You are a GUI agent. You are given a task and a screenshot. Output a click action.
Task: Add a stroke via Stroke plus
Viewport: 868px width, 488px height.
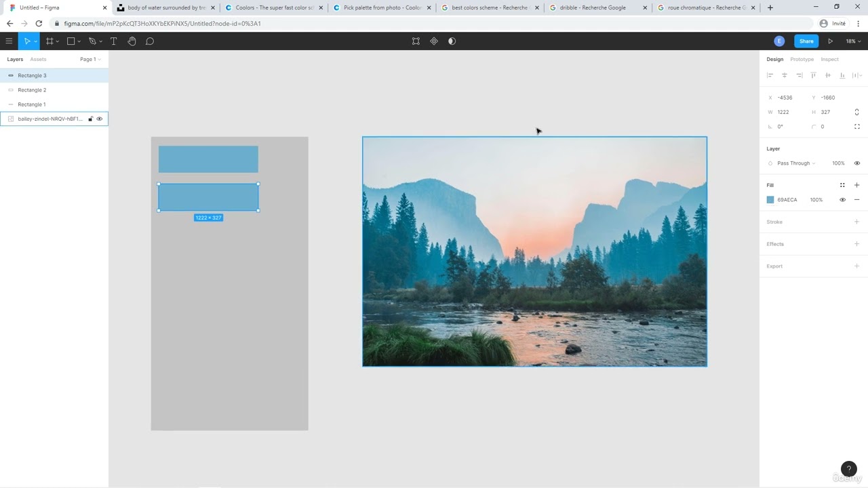click(x=856, y=222)
